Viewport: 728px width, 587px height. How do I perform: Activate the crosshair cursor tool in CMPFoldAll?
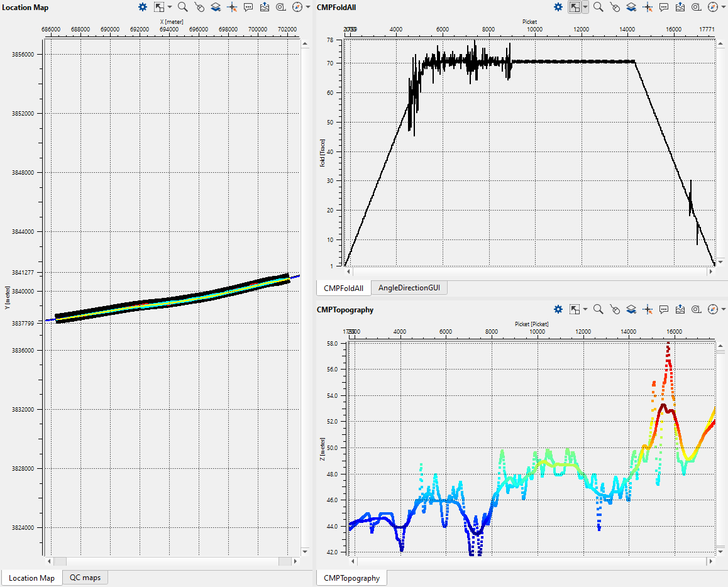[x=648, y=8]
